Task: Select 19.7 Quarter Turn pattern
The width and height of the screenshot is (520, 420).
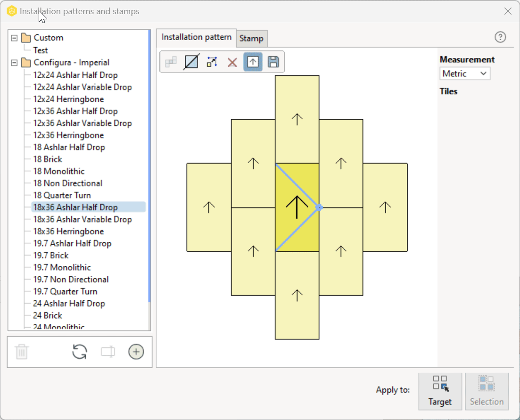Action: 65,291
